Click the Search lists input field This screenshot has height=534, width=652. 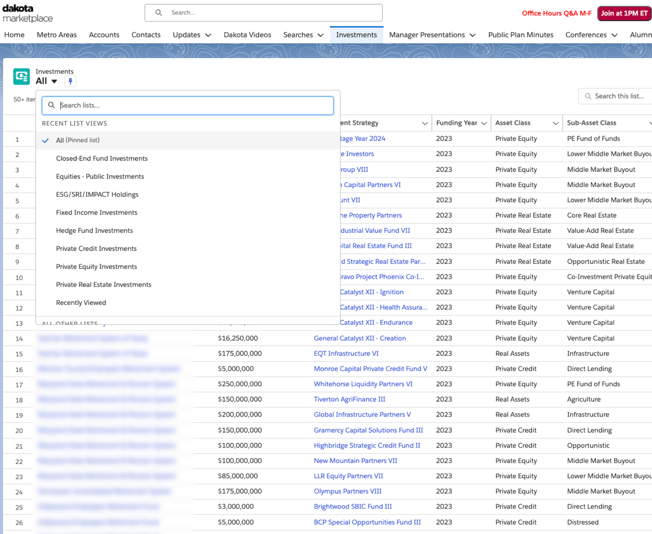click(x=188, y=105)
